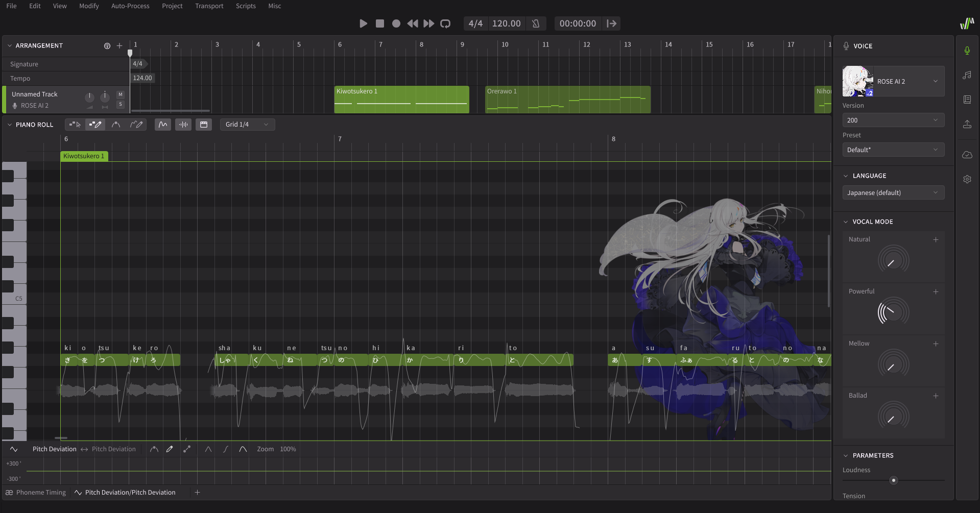Click the Rewind button in the transport bar
The image size is (980, 513).
click(413, 23)
